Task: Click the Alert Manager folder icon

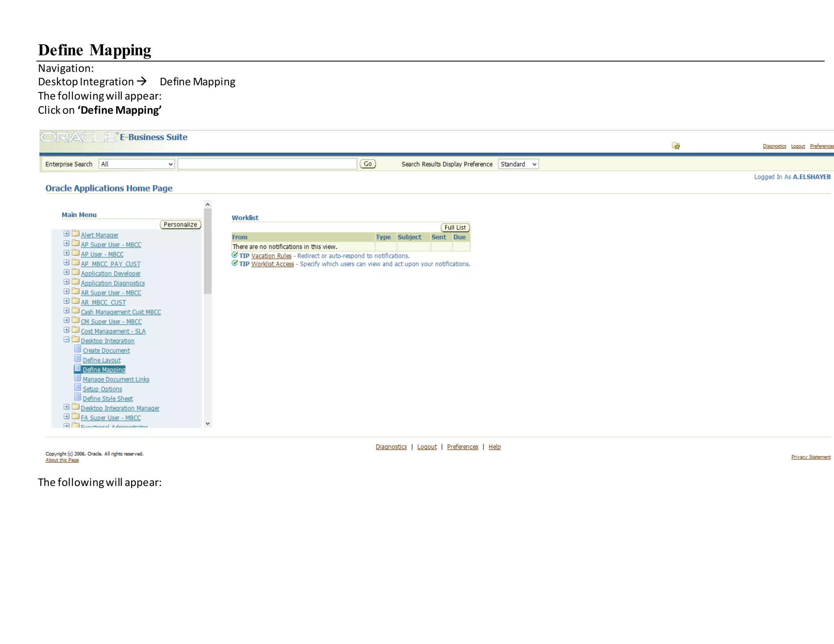Action: point(75,234)
